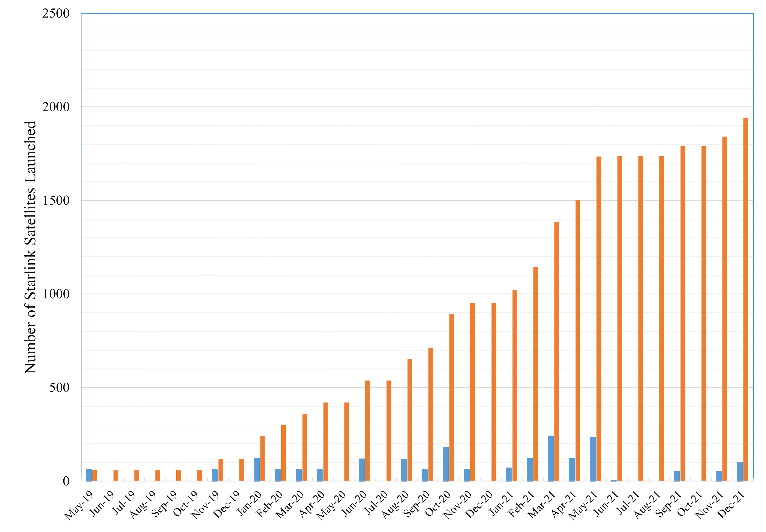Select the orange cumulative bar for Apr-21
This screenshot has height=532, width=766.
point(578,340)
